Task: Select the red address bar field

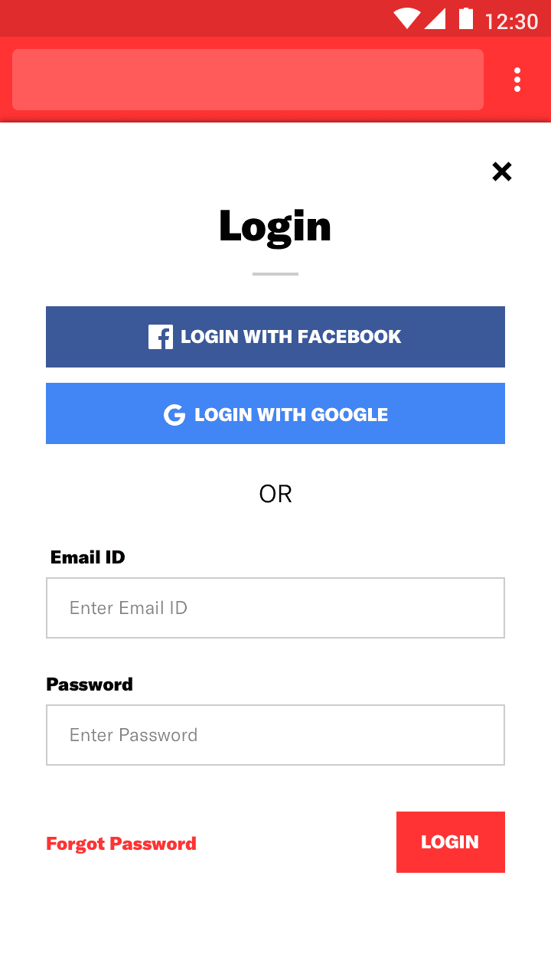Action: pos(248,80)
